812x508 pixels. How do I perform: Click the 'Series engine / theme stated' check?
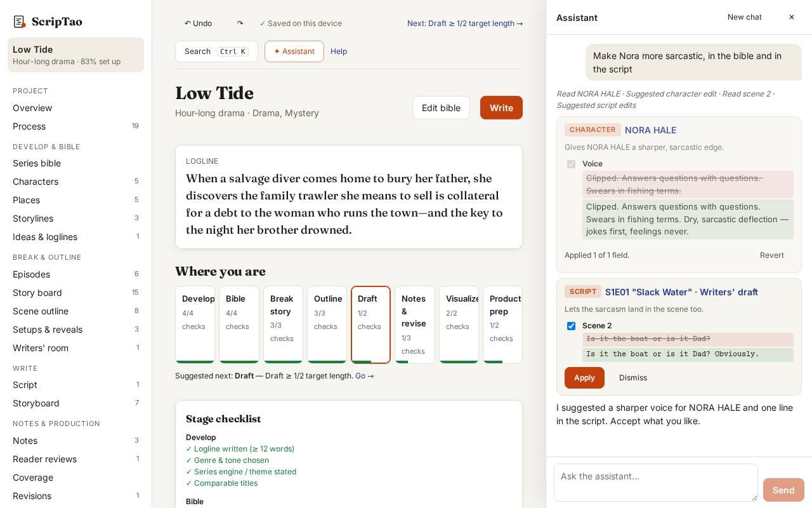(241, 472)
